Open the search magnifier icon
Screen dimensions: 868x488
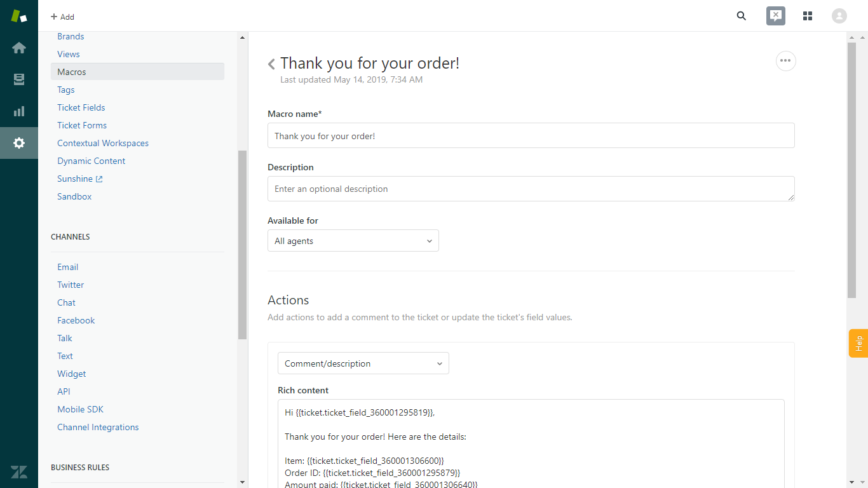(x=742, y=16)
